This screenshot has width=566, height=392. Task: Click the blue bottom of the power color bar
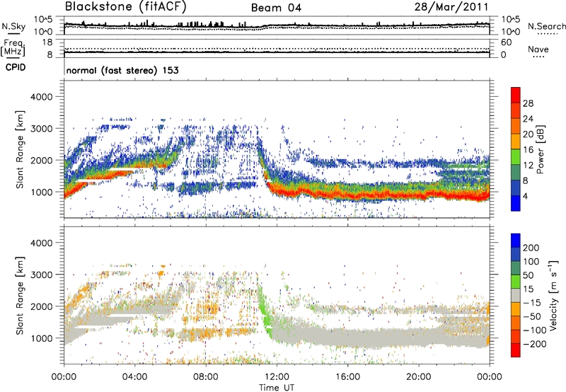[516, 203]
